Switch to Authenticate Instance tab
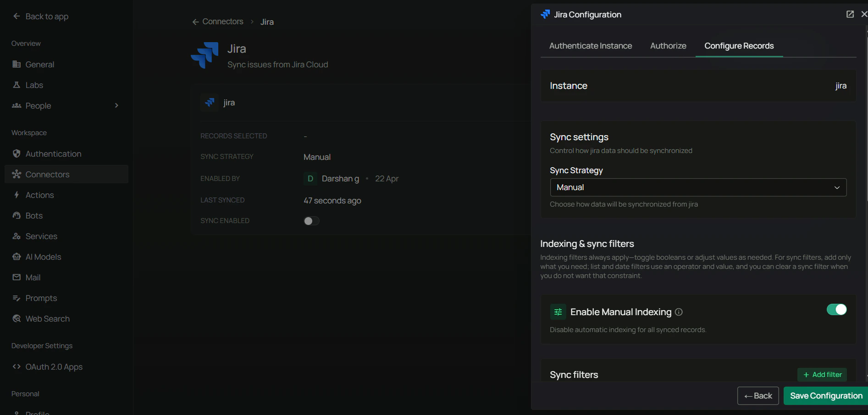The image size is (868, 415). click(x=591, y=46)
